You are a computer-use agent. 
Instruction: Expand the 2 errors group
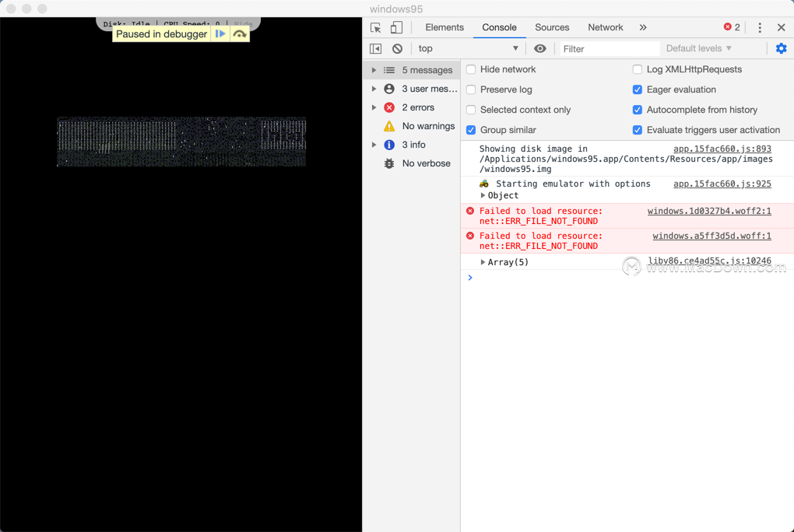374,107
